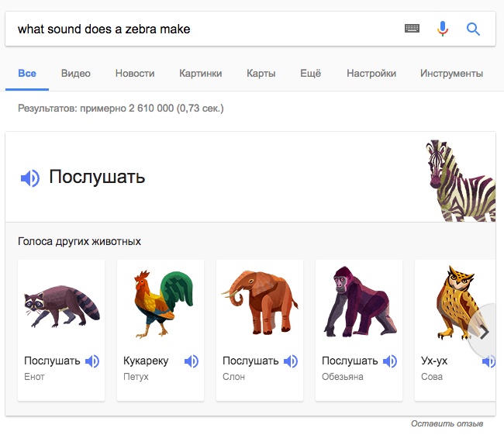Click the zebra Послушать text
Image resolution: width=504 pixels, height=435 pixels.
tap(97, 177)
